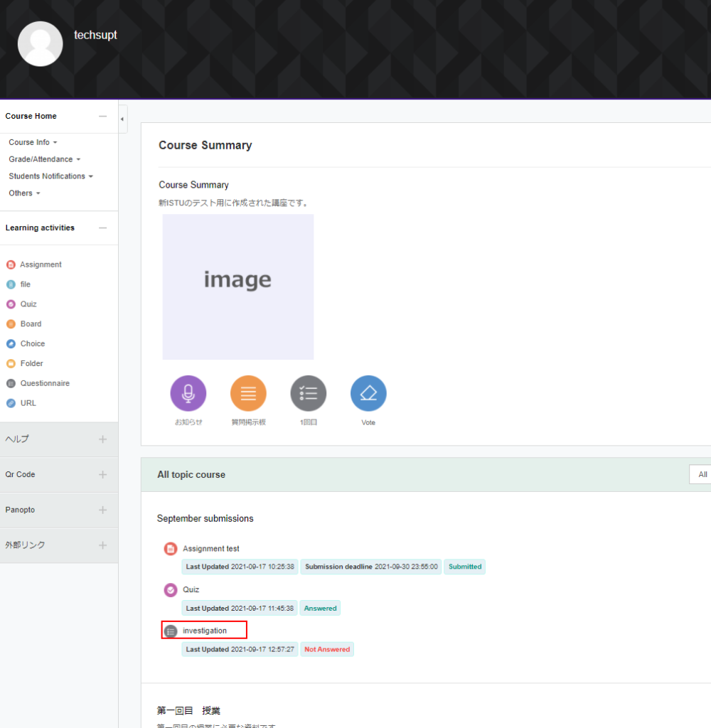
Task: Click the techsupt profile avatar
Action: click(x=40, y=44)
